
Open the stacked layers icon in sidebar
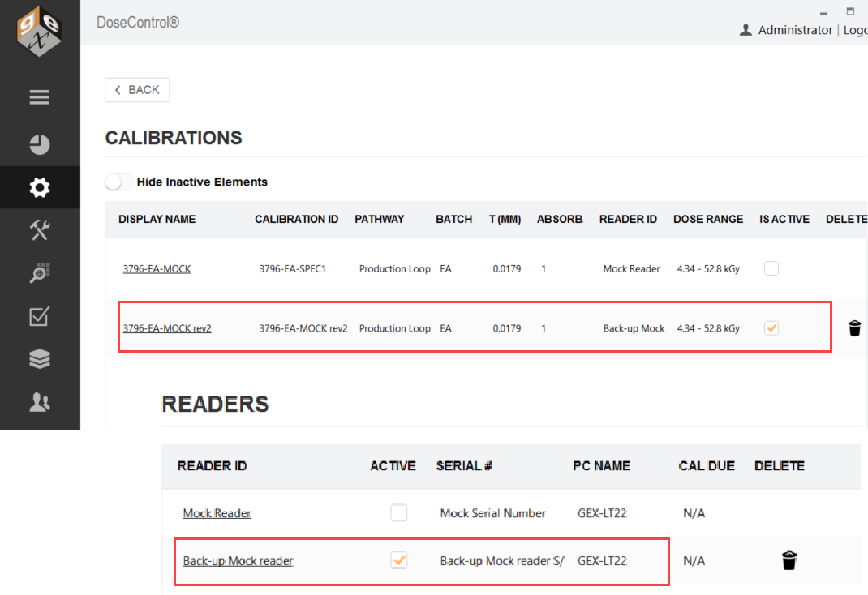coord(39,359)
